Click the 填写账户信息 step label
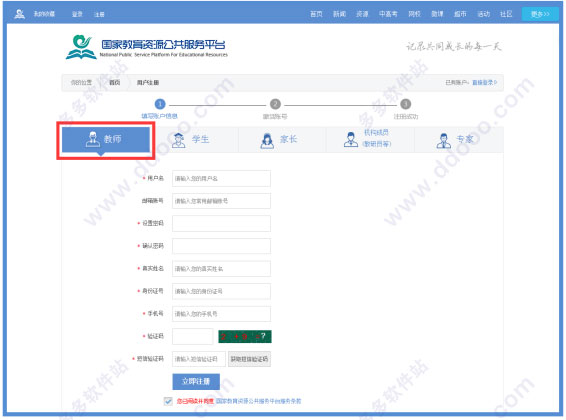566x420 pixels. 159,116
